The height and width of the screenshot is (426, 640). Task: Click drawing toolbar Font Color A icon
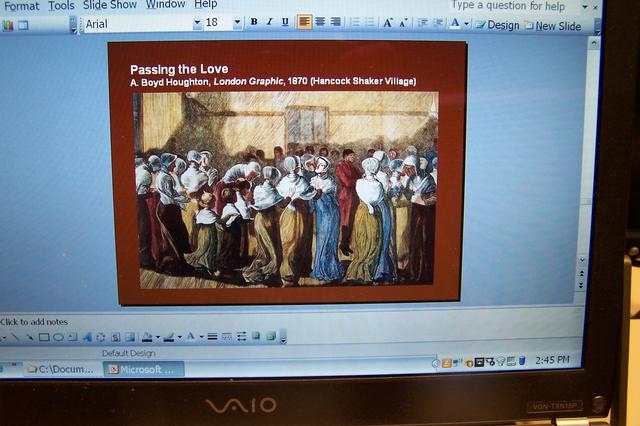point(191,336)
